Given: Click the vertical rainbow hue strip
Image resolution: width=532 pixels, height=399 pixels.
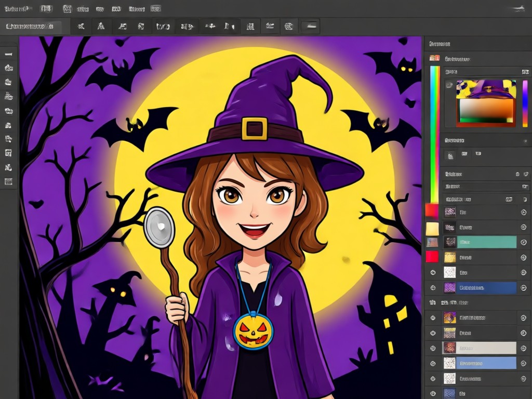Looking at the screenshot, I should (435, 135).
